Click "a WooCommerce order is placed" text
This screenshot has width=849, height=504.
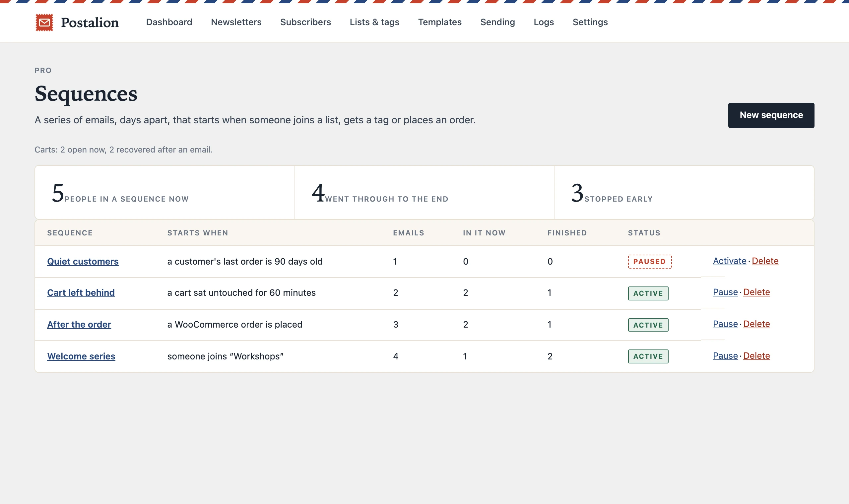pos(235,324)
